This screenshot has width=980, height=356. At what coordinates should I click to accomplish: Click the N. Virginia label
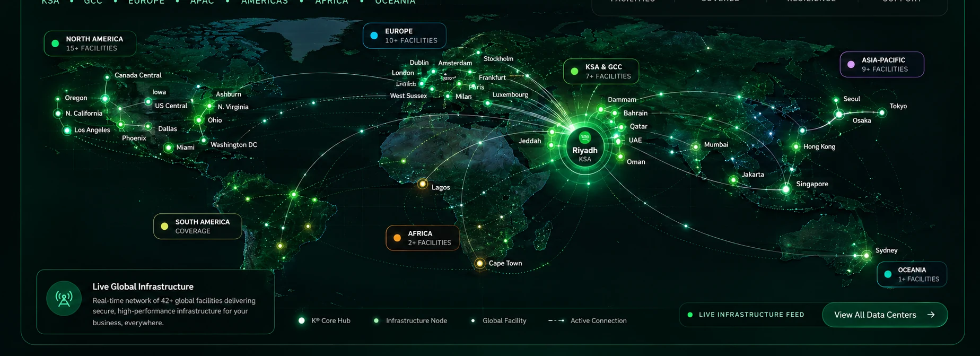coord(233,107)
